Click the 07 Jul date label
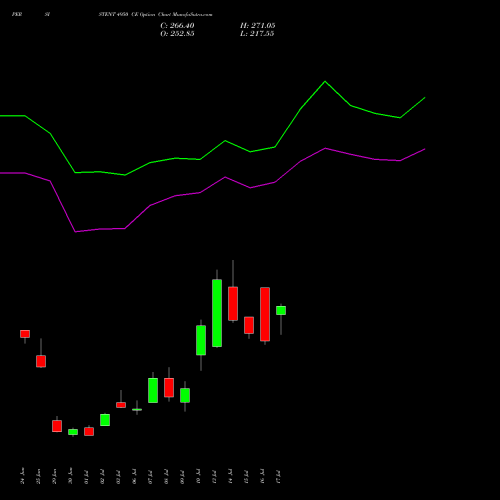Screen dimensions: 500x500 coord(150,477)
